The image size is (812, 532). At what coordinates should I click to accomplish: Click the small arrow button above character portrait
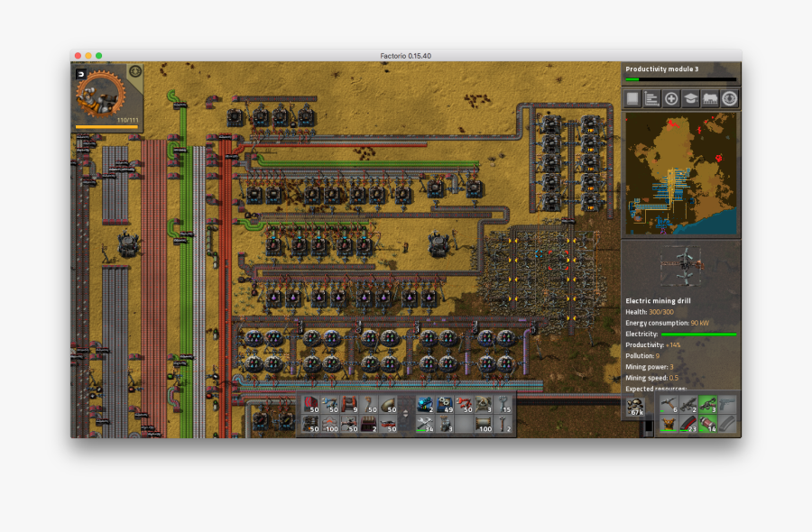point(81,73)
